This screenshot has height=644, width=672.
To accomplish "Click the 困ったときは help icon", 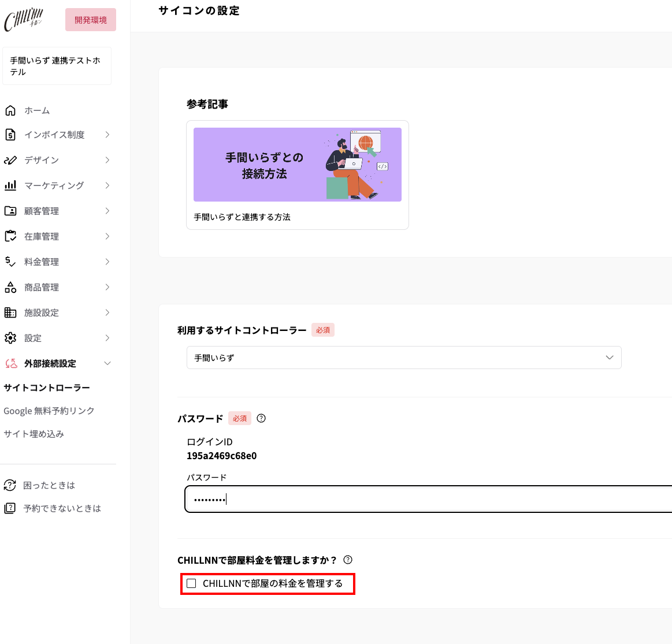I will click(10, 485).
